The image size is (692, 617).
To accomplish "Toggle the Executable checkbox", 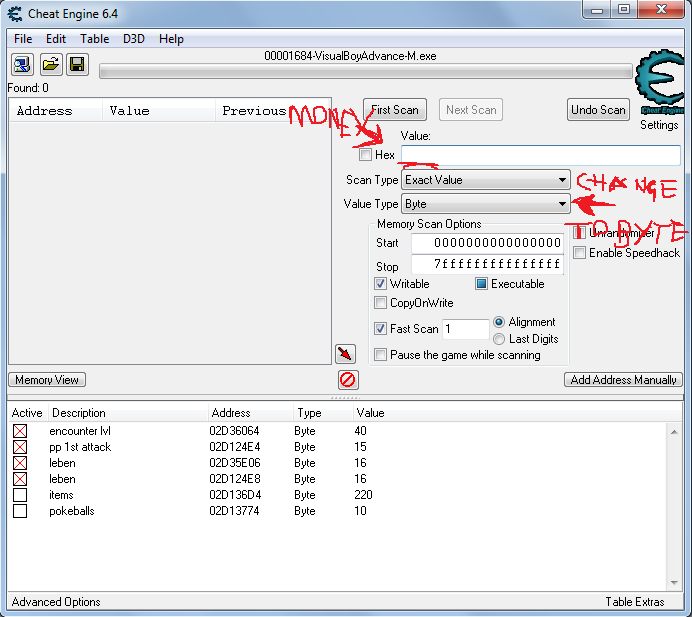I will pyautogui.click(x=481, y=283).
